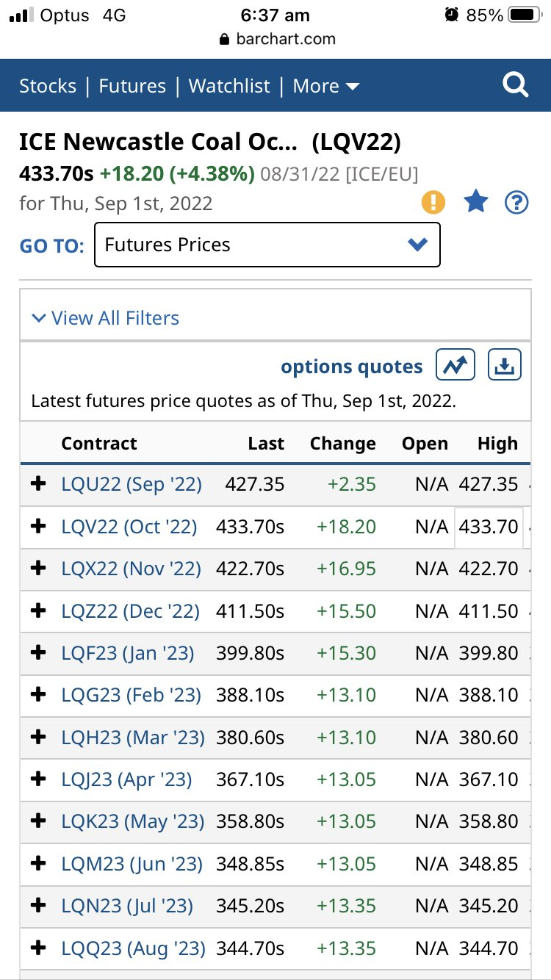Expand the LQZ22 (Dec '22) row plus icon

(x=38, y=611)
